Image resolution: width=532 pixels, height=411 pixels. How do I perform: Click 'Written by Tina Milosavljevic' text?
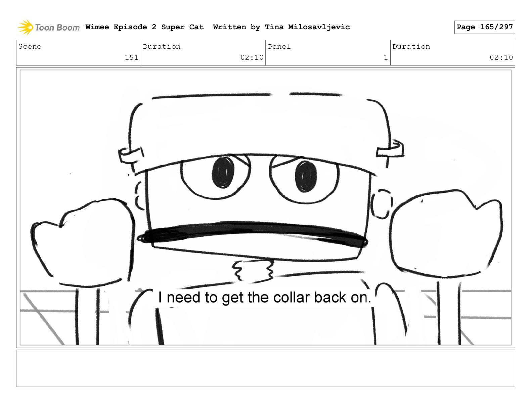point(281,27)
